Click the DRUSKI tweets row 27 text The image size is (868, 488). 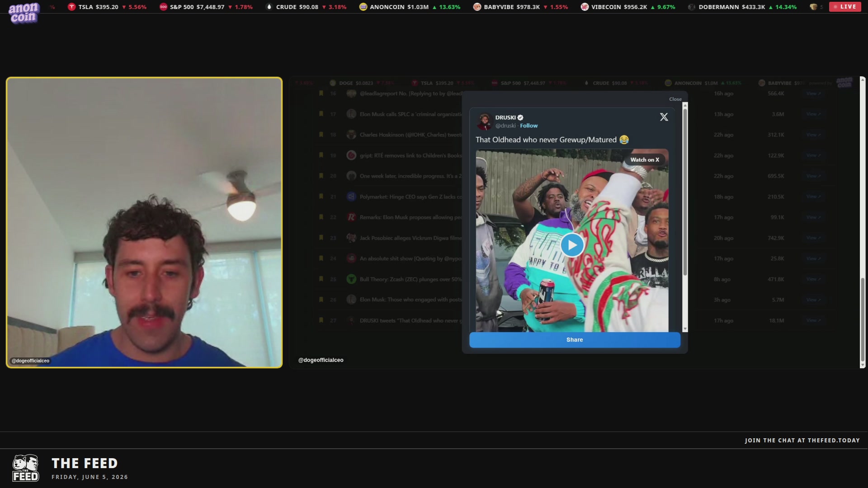point(410,320)
